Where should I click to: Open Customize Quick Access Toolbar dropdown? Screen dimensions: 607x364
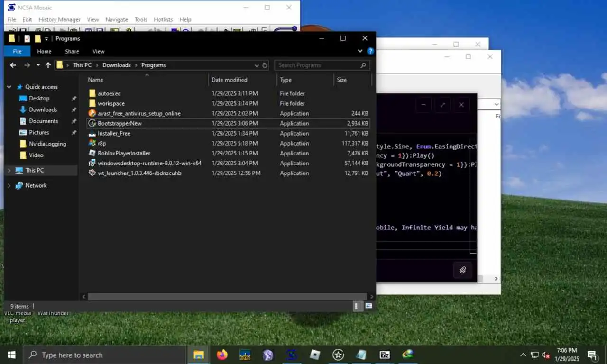click(46, 39)
